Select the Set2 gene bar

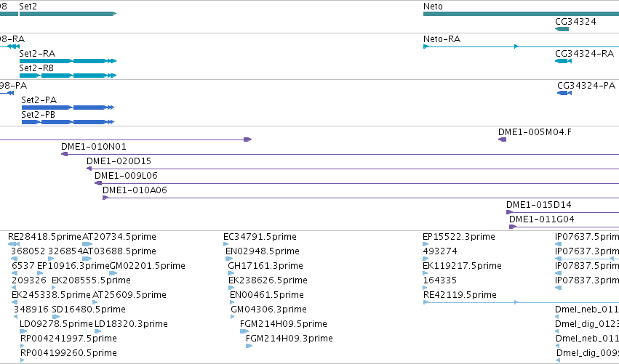(68, 14)
